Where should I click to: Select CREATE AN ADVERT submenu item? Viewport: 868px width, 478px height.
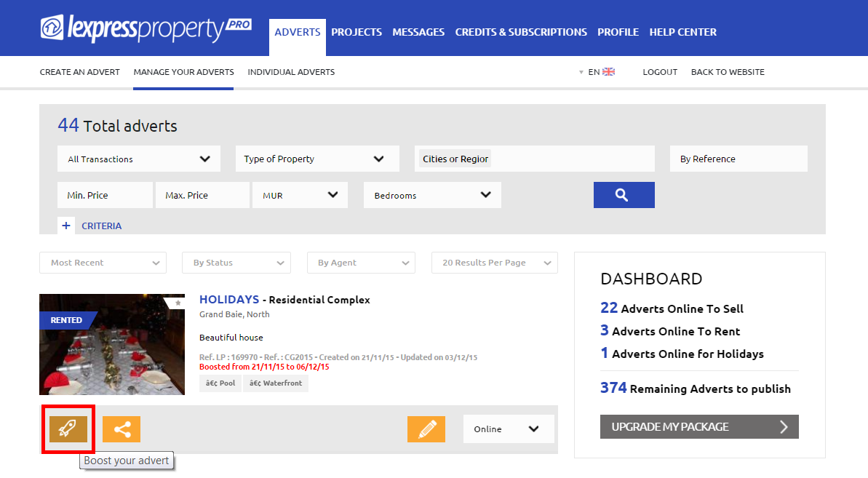pyautogui.click(x=80, y=72)
